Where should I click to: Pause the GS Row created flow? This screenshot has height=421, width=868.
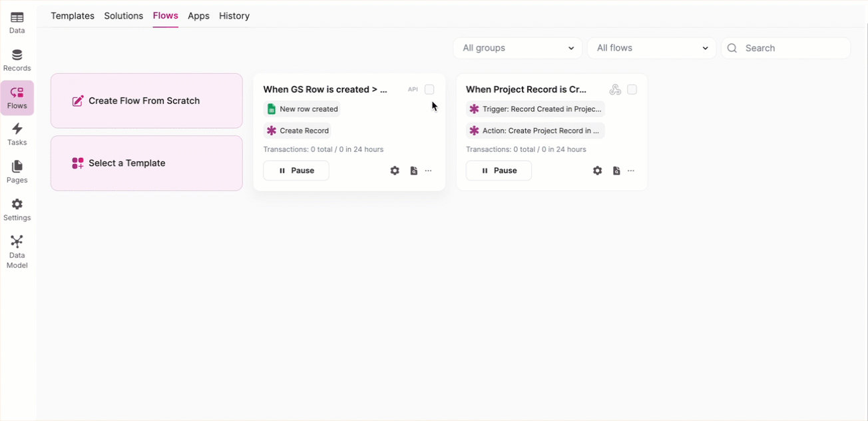(x=296, y=171)
